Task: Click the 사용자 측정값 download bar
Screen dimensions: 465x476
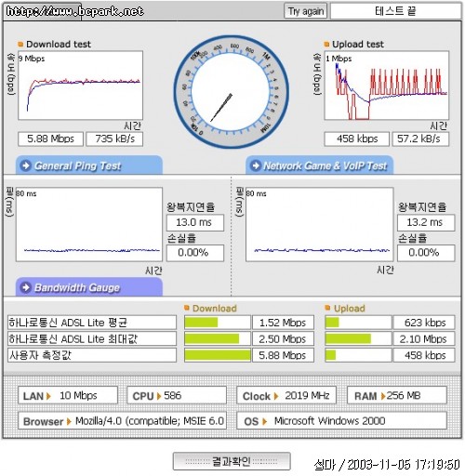Action: (x=217, y=355)
